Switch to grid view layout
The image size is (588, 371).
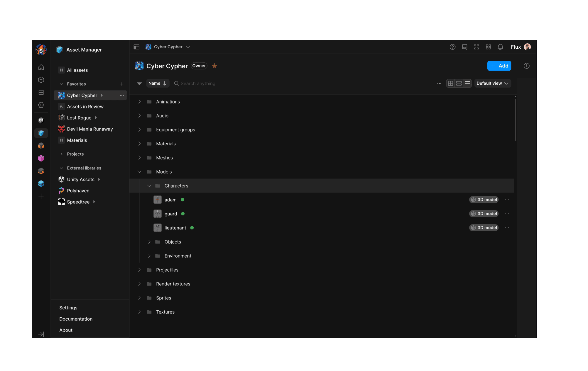click(451, 83)
